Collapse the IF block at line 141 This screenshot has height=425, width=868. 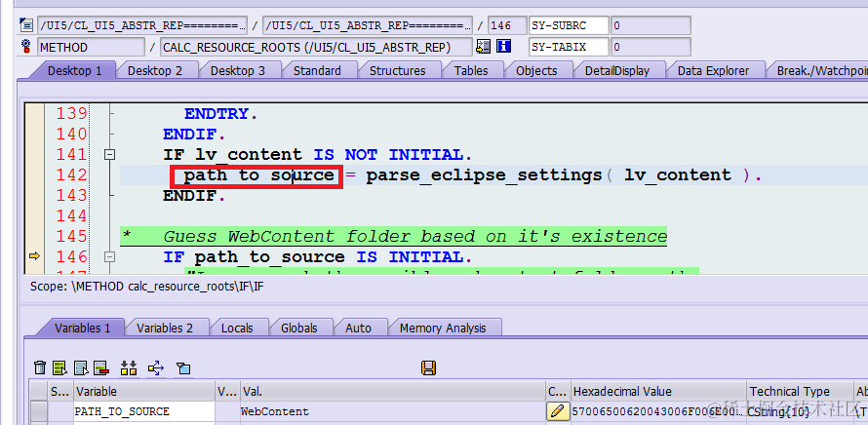109,154
